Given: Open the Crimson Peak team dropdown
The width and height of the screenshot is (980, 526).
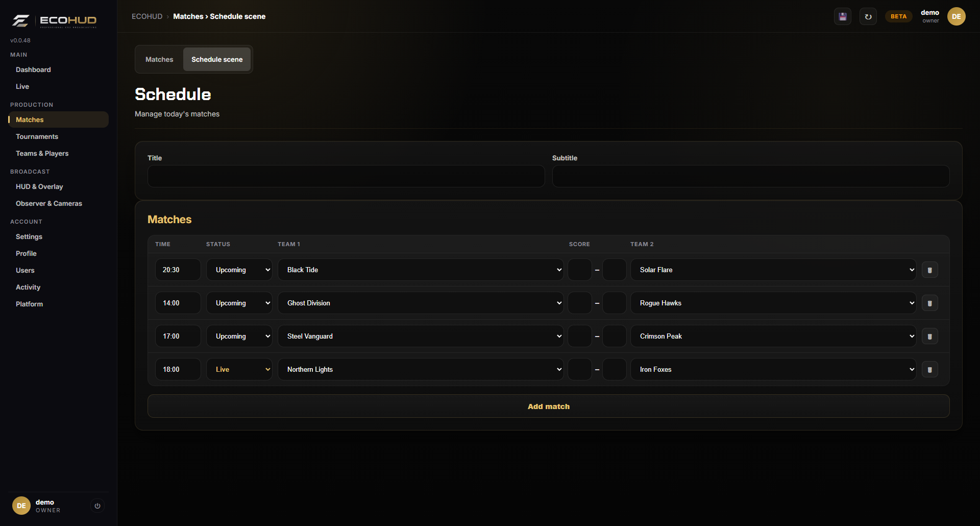Looking at the screenshot, I should [x=773, y=336].
